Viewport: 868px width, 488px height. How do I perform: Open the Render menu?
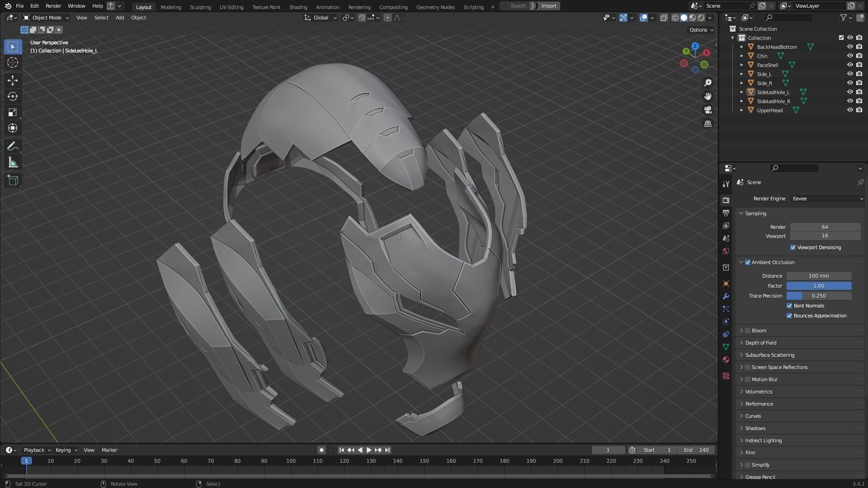coord(53,6)
